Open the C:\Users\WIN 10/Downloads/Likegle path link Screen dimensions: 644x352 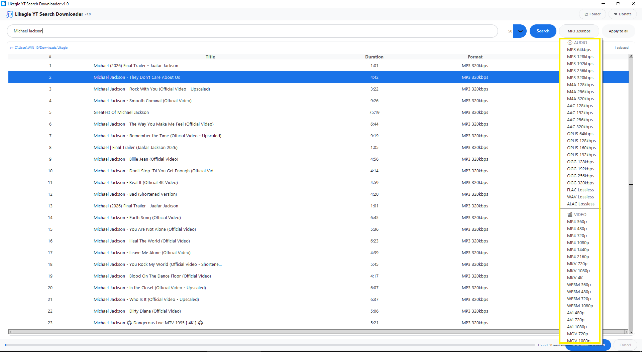(41, 47)
